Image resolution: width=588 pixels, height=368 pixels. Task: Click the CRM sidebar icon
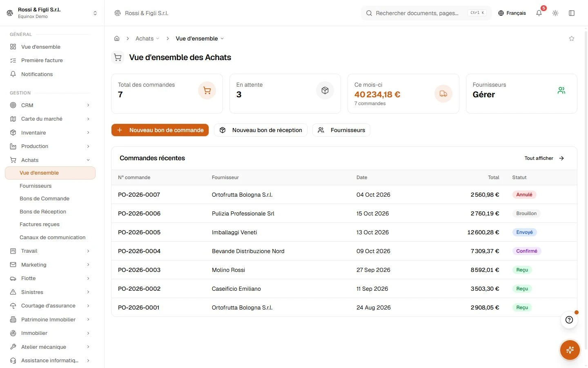[13, 105]
